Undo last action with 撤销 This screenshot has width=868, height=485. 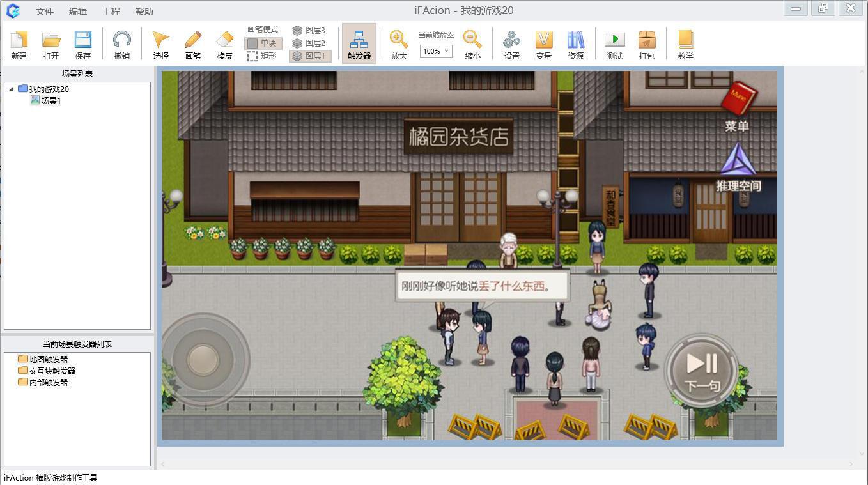(121, 45)
